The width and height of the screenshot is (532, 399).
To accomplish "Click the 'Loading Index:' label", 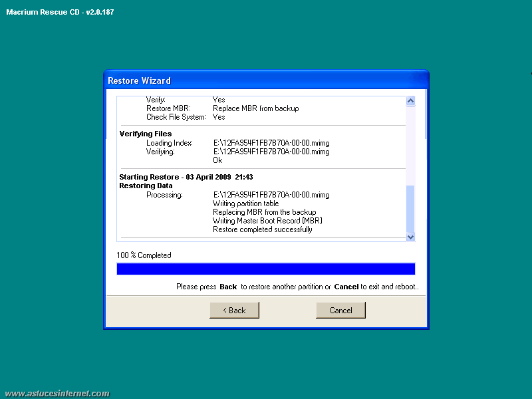I will [x=170, y=143].
